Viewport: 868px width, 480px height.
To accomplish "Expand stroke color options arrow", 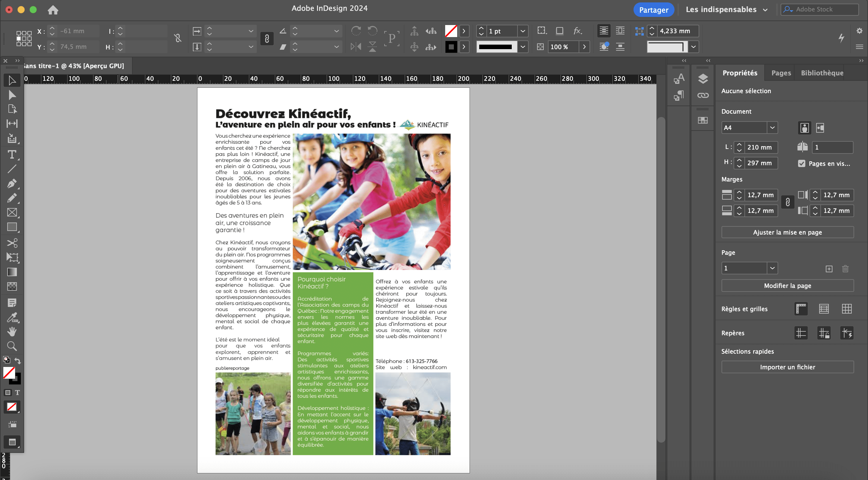I will point(464,46).
